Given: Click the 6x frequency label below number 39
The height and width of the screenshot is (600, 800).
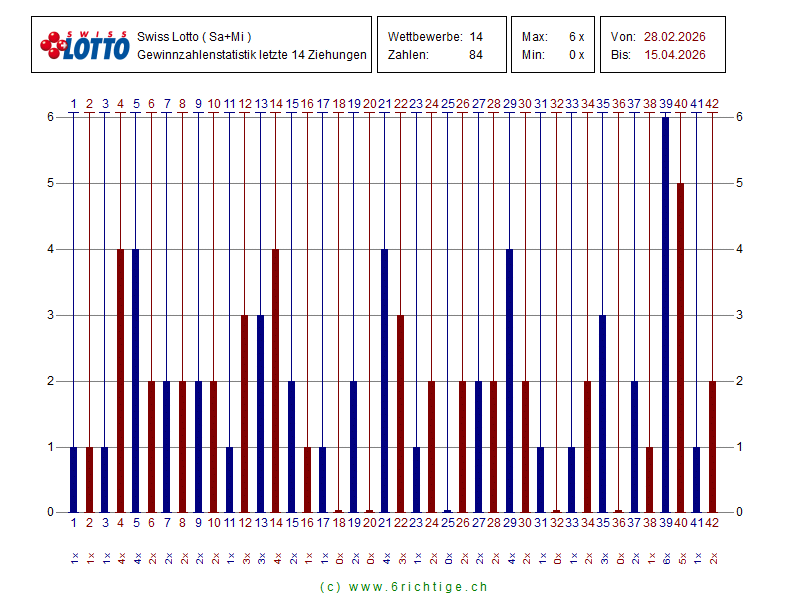Looking at the screenshot, I should click(666, 556).
